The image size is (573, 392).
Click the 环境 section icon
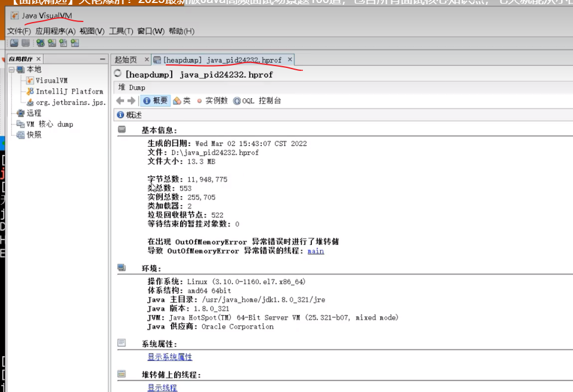(x=122, y=267)
